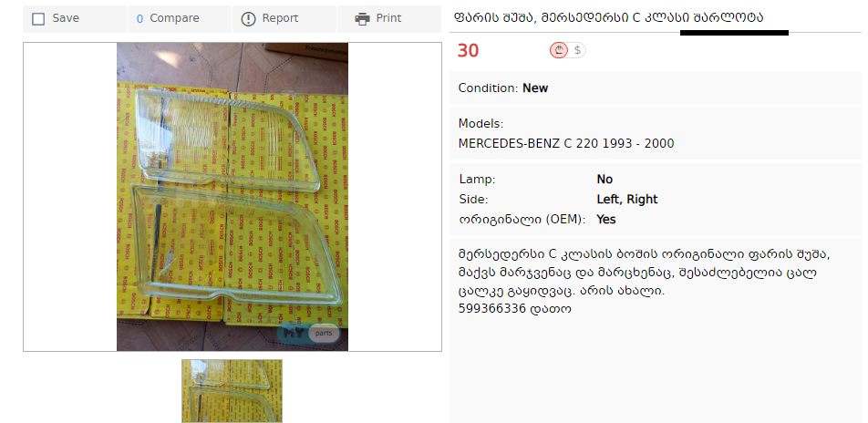This screenshot has height=423, width=868.
Task: Switch price to dollar currency
Action: pyautogui.click(x=577, y=50)
